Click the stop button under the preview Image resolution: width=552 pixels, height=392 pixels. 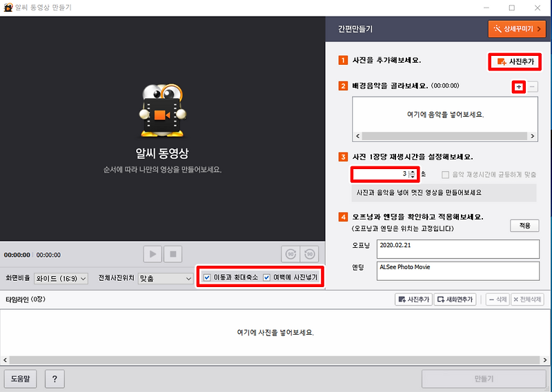click(x=173, y=254)
